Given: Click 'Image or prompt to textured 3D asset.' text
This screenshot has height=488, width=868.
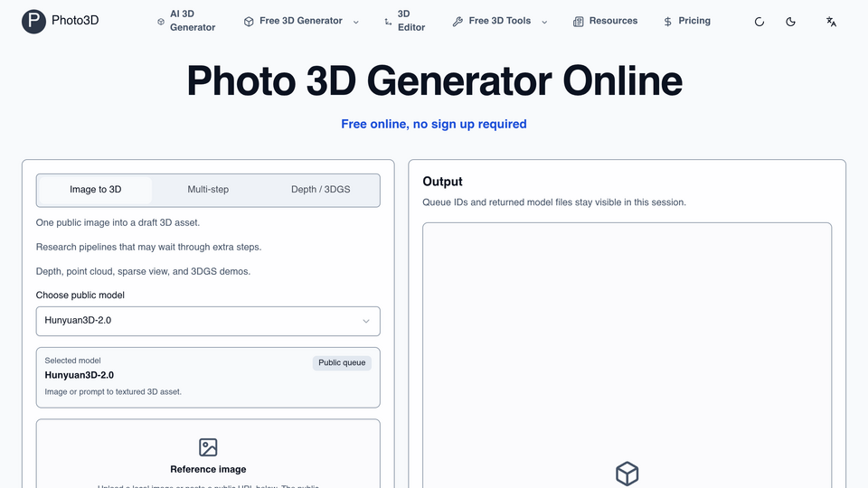Looking at the screenshot, I should pyautogui.click(x=113, y=391).
